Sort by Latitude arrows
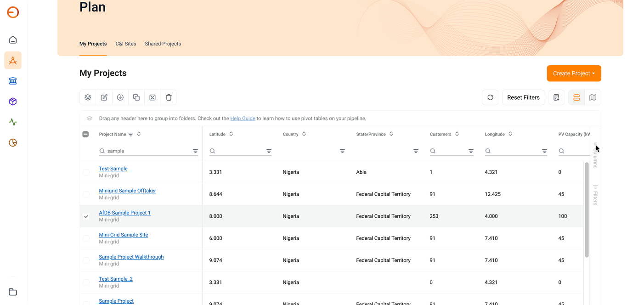This screenshot has width=644, height=305. (x=231, y=134)
